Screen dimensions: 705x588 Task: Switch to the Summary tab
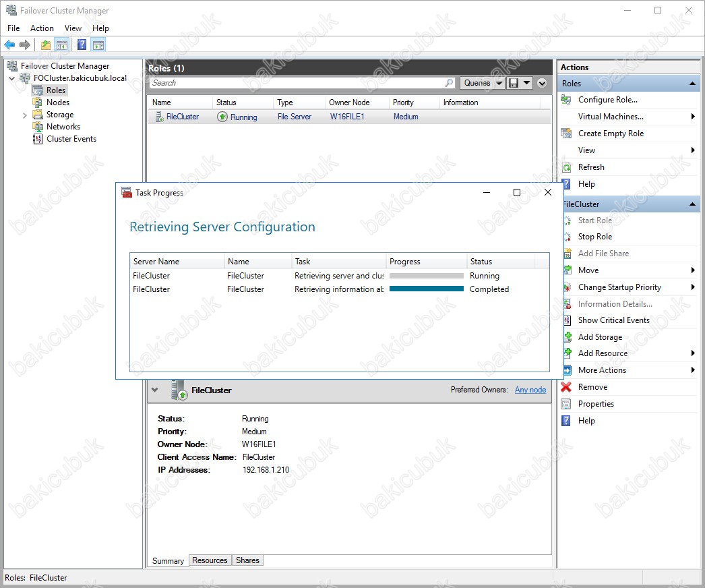point(168,560)
